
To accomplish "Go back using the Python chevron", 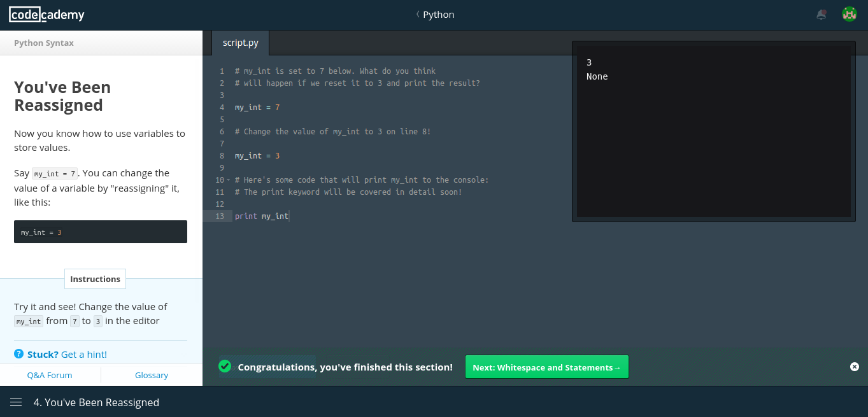I will click(418, 15).
